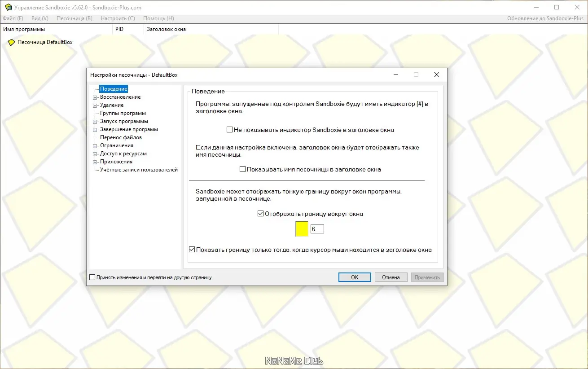Expand the Удаление tree node
Image resolution: width=588 pixels, height=369 pixels.
95,105
